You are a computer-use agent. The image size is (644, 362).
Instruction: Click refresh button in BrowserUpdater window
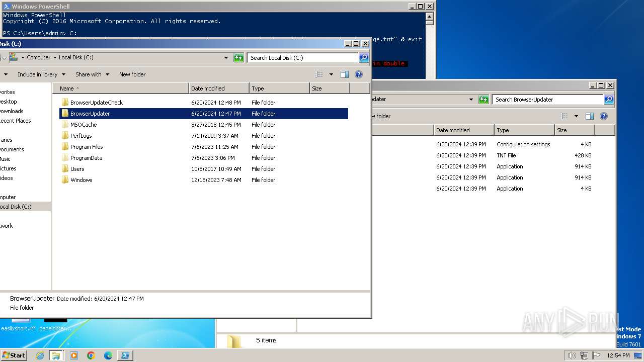tap(484, 100)
